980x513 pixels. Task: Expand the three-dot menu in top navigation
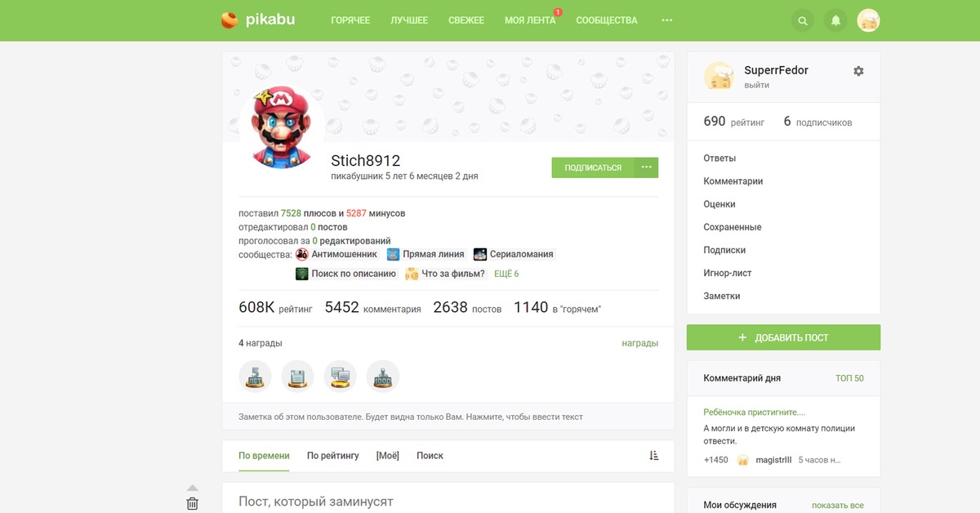tap(667, 20)
